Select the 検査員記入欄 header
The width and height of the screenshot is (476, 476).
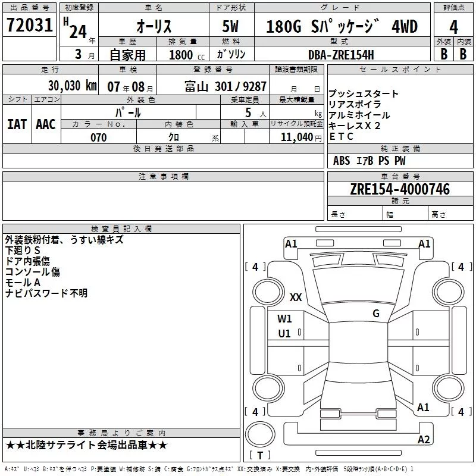121,229
